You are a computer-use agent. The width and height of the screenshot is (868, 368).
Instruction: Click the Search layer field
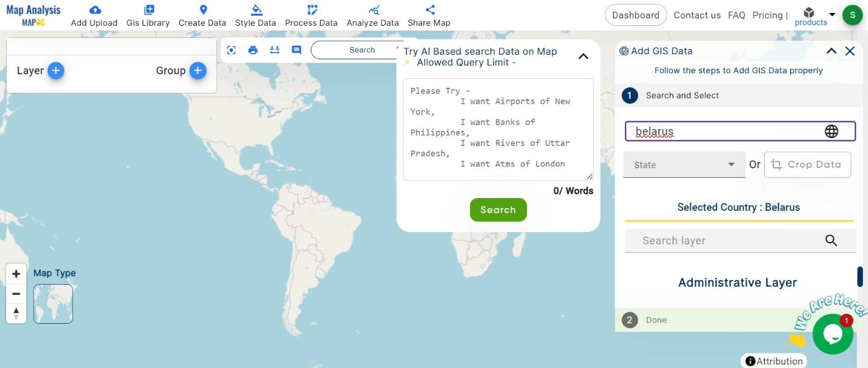(740, 240)
